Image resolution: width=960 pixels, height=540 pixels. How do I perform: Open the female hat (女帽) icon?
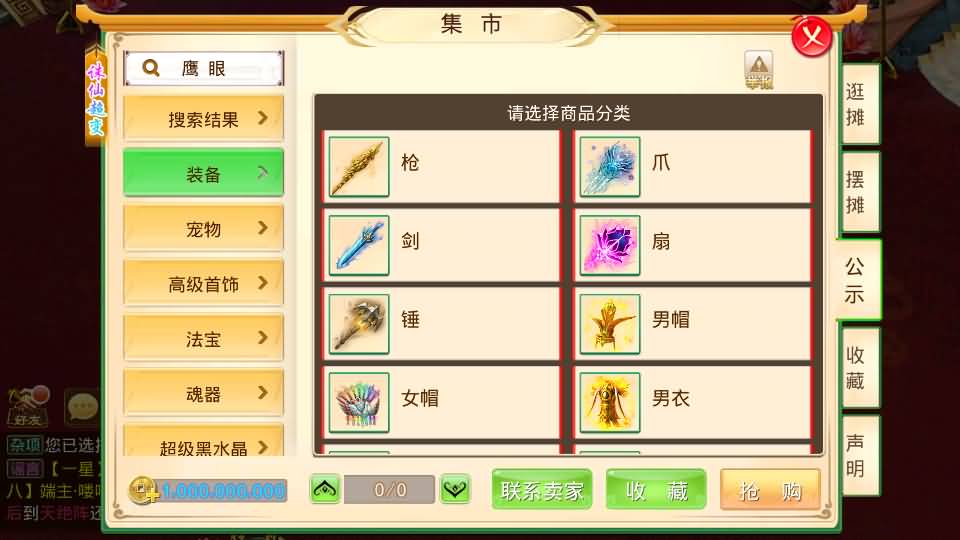tap(359, 402)
